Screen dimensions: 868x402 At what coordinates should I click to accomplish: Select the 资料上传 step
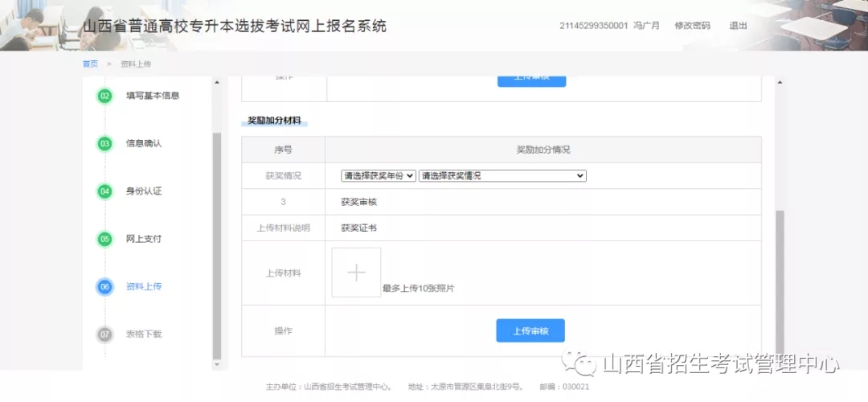tap(144, 286)
